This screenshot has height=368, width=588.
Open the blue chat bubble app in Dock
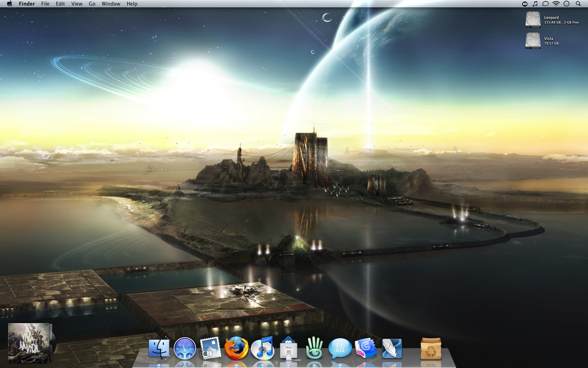click(x=340, y=348)
